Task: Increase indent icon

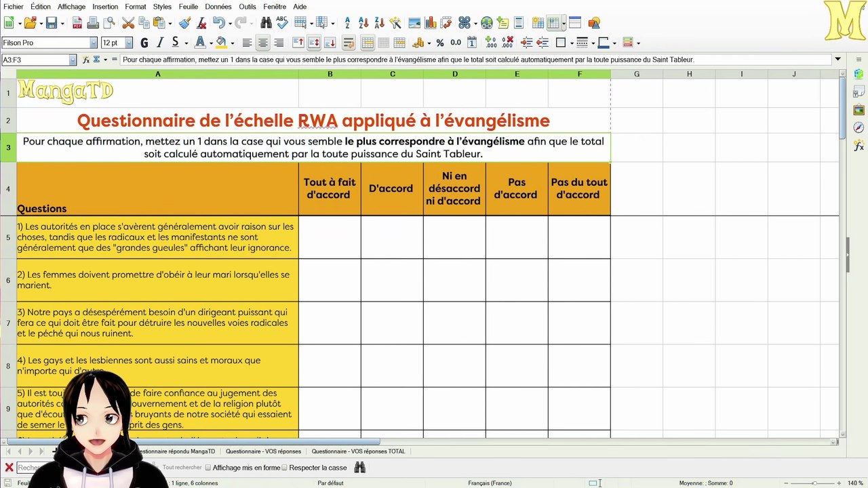Action: point(526,43)
